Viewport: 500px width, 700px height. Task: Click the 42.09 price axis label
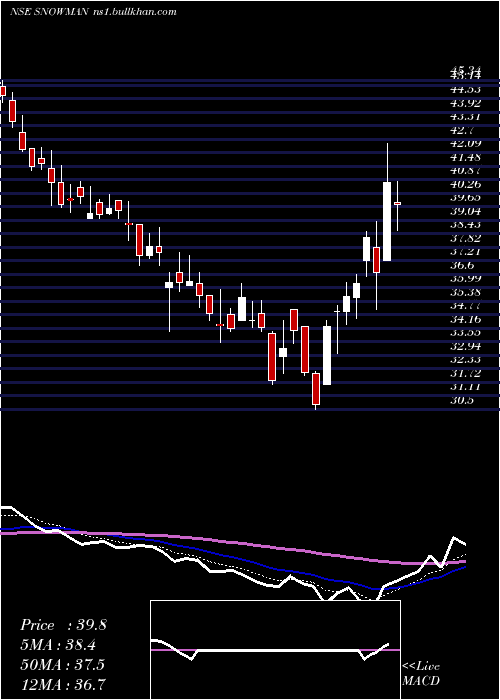[465, 143]
